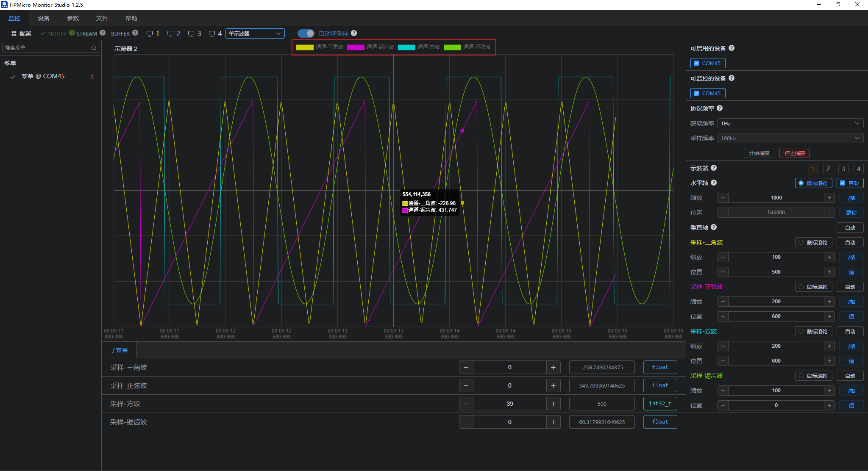868x471 pixels.
Task: Open the 采样频率 100Hz dropdown
Action: [x=790, y=138]
